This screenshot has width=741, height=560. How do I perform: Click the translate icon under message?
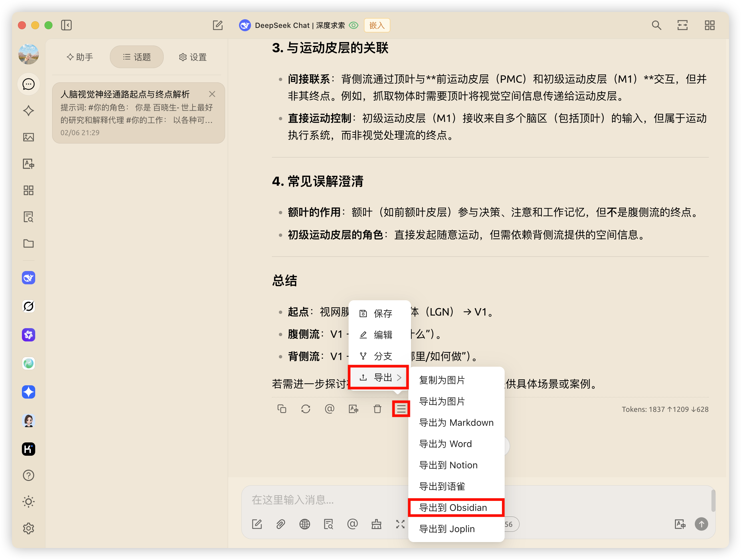coord(354,409)
